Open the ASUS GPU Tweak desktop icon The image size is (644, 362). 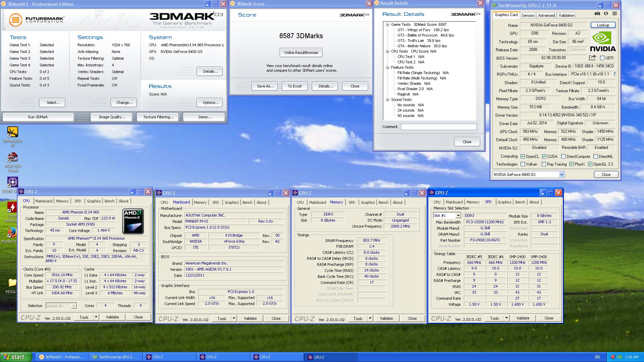[12, 162]
